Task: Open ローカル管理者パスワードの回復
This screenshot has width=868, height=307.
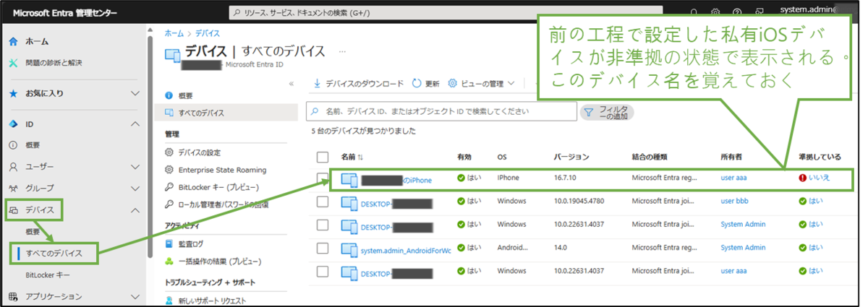Action: pyautogui.click(x=224, y=204)
